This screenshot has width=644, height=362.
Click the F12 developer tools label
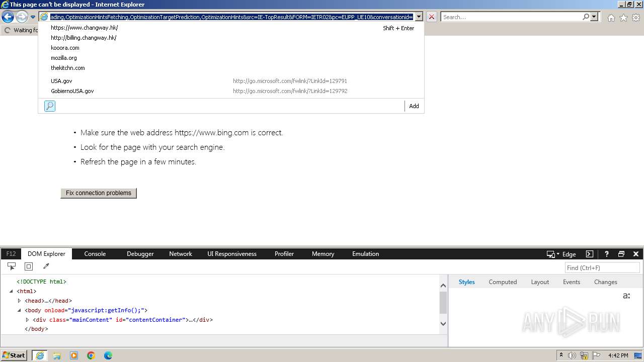[11, 254]
